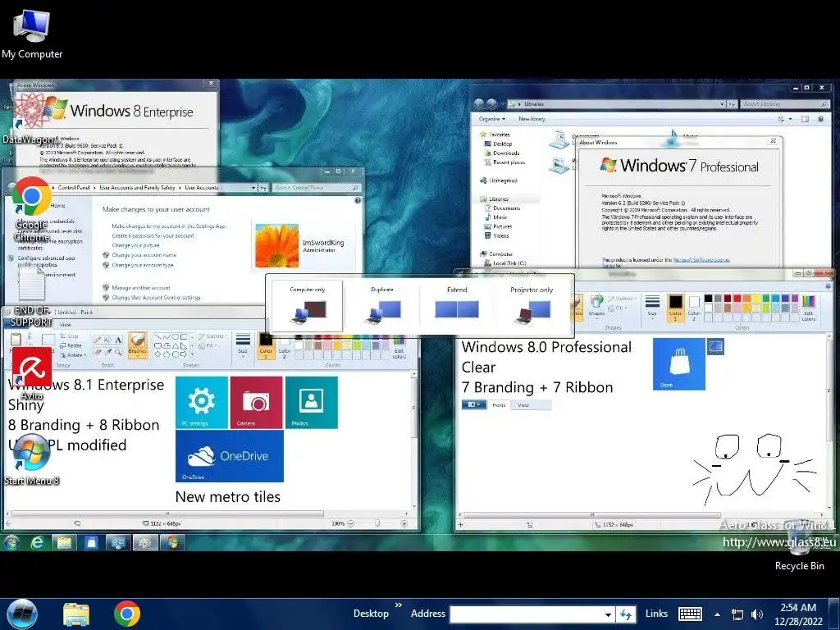Click the Search Control Panel field

coord(316,188)
